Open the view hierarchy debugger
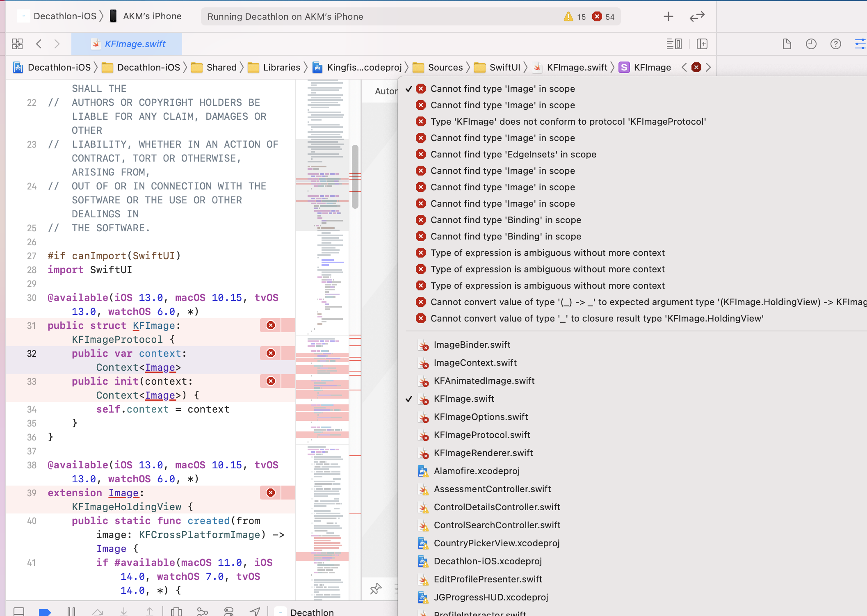The width and height of the screenshot is (867, 616). click(176, 611)
